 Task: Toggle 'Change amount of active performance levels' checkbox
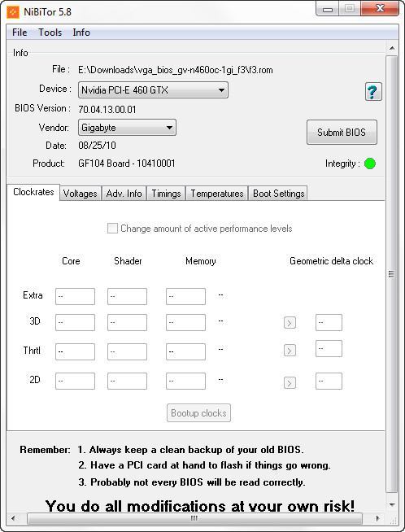112,228
